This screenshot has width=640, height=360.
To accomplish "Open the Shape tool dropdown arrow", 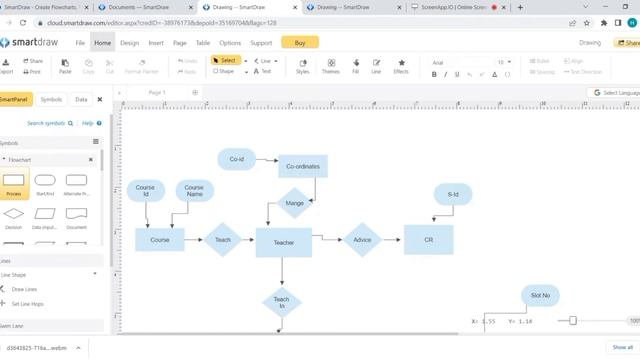I will pos(246,72).
